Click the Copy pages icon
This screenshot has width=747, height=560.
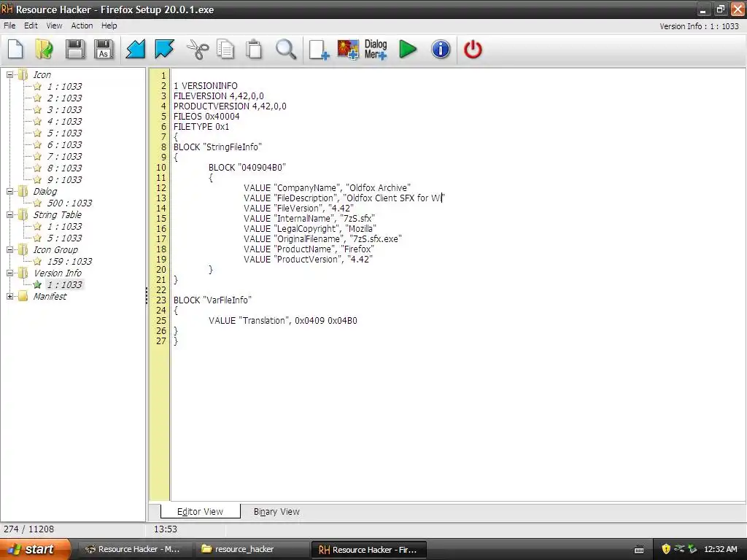[x=225, y=49]
